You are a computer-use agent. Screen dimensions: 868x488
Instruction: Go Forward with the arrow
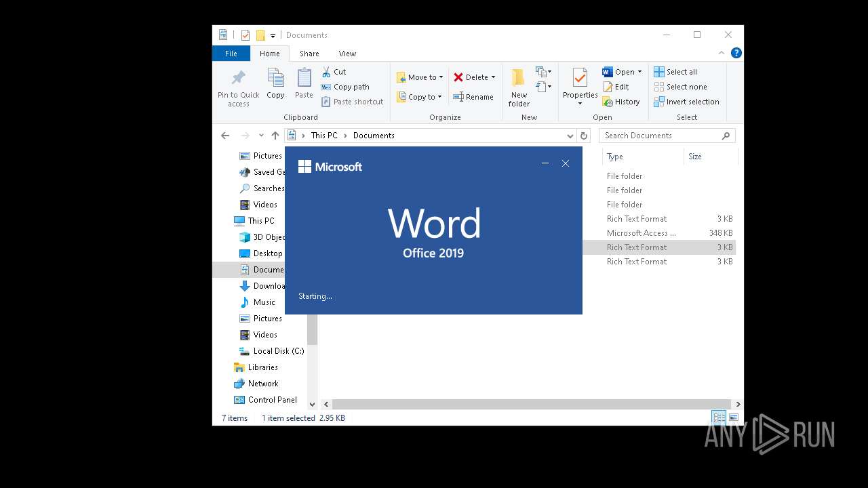point(245,136)
